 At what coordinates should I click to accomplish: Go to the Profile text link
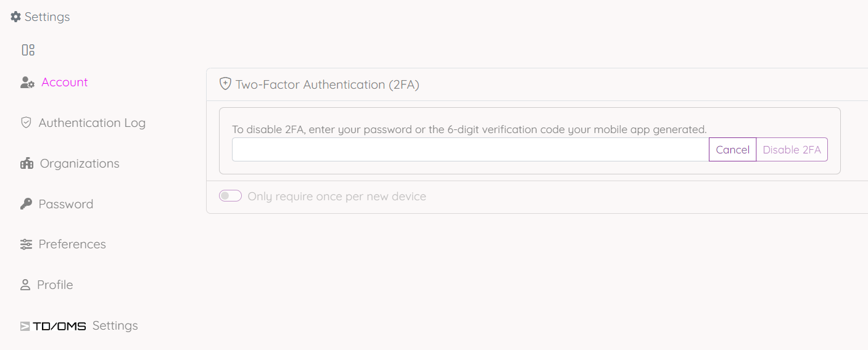tap(55, 285)
